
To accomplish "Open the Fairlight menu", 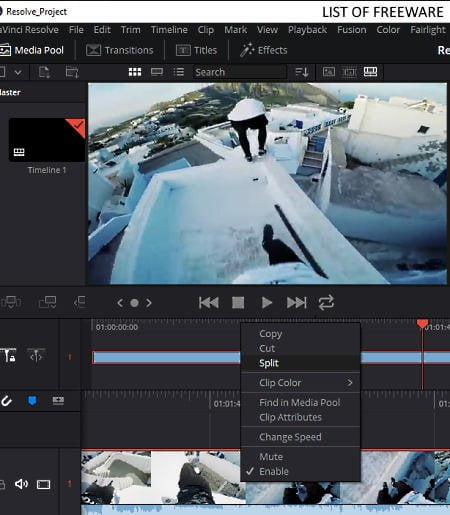I will [x=428, y=30].
